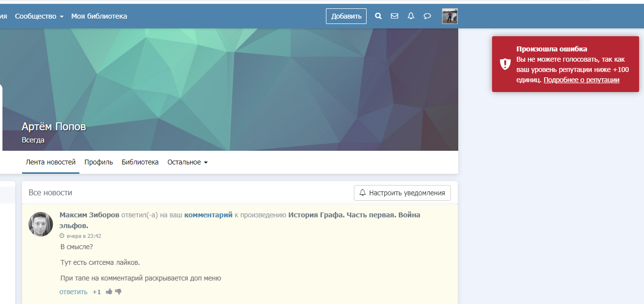
Task: Click the shield icon in error alert
Action: [x=505, y=64]
